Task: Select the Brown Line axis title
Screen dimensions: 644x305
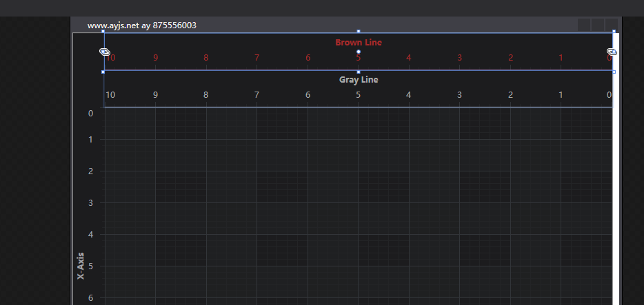Action: [359, 42]
